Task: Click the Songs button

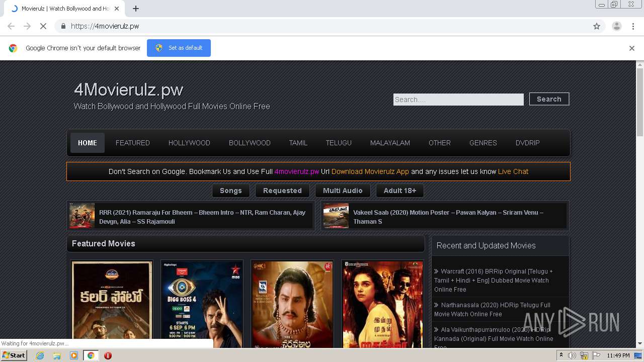Action: point(231,191)
